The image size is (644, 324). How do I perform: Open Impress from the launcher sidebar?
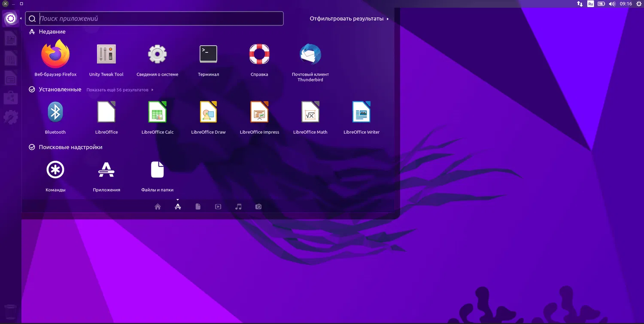coord(11,79)
